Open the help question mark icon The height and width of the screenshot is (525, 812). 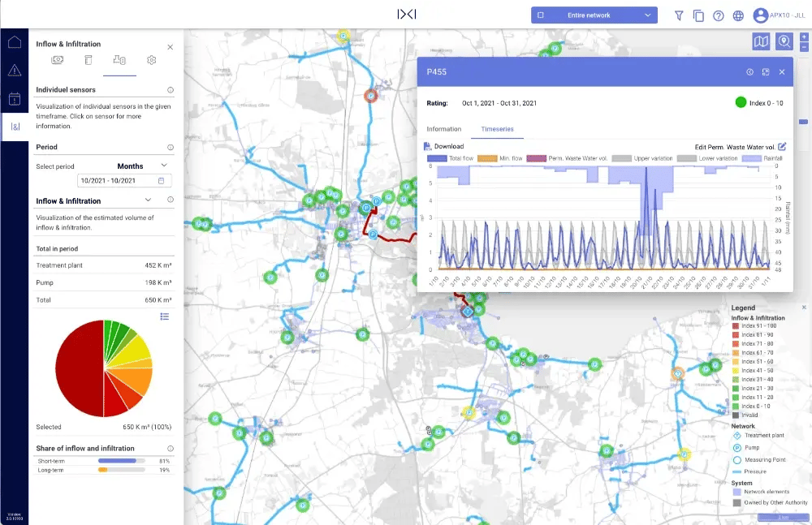(719, 15)
